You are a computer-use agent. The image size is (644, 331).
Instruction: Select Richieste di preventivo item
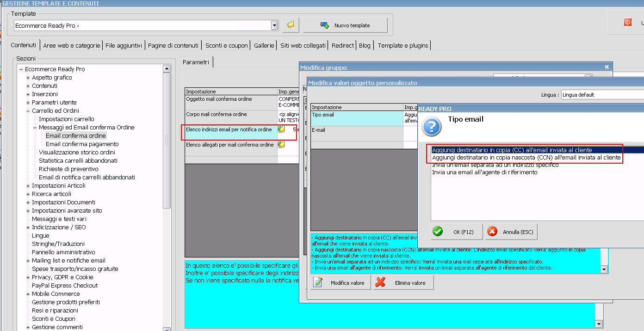click(x=68, y=169)
